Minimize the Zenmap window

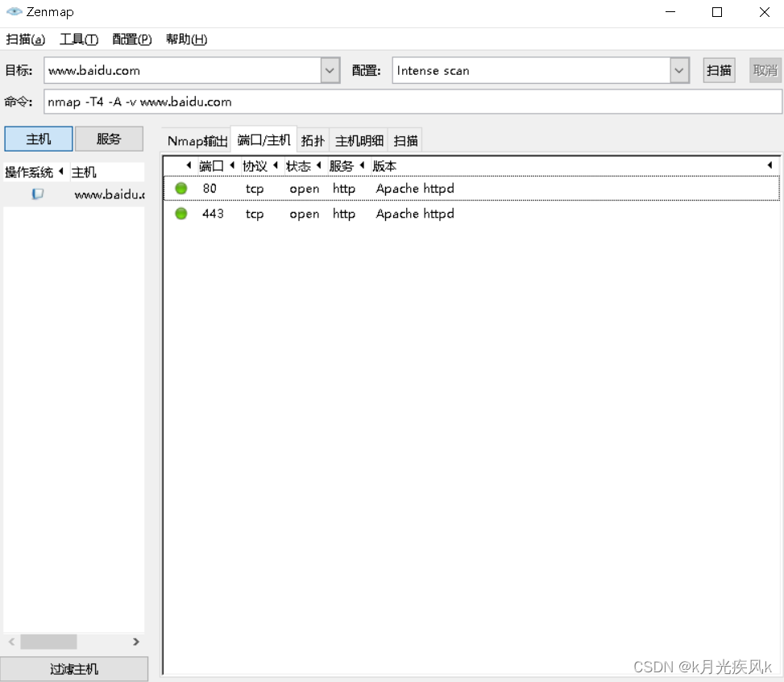[x=670, y=12]
